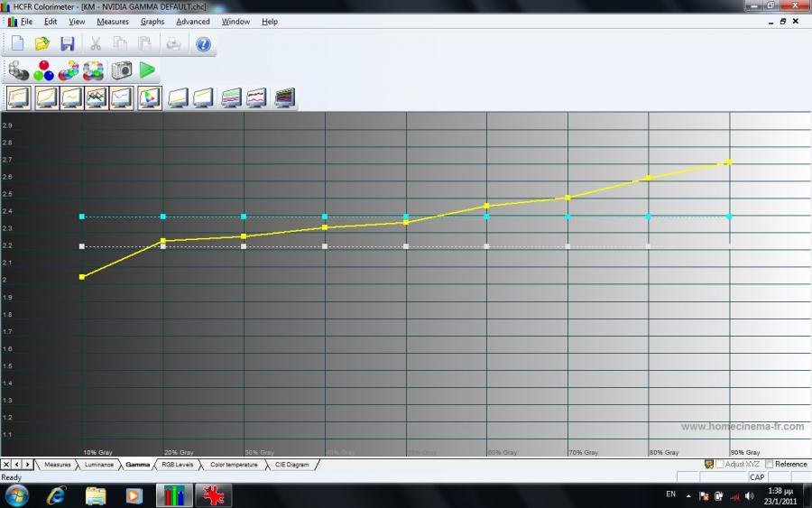Open the Advanced menu
This screenshot has width=812, height=508.
coord(192,22)
